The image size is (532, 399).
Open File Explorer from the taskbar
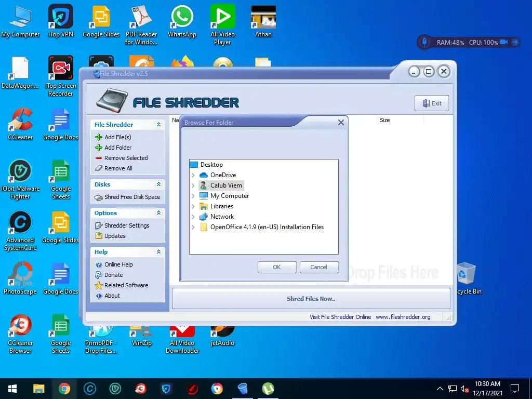point(38,389)
